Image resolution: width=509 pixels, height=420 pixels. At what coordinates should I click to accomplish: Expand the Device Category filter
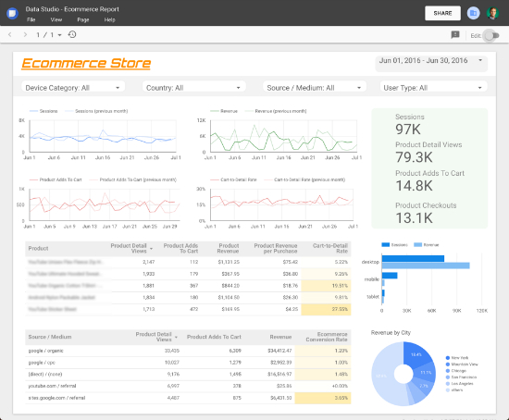pos(73,88)
